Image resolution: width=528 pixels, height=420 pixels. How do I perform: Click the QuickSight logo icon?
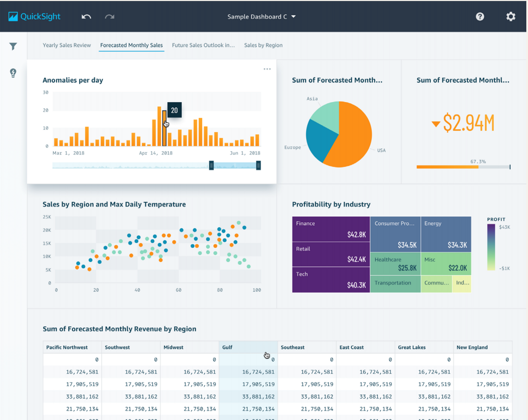[x=13, y=17]
